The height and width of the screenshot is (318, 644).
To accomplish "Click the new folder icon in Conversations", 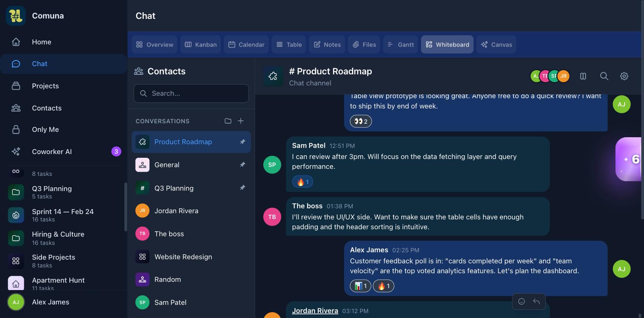I will 228,121.
